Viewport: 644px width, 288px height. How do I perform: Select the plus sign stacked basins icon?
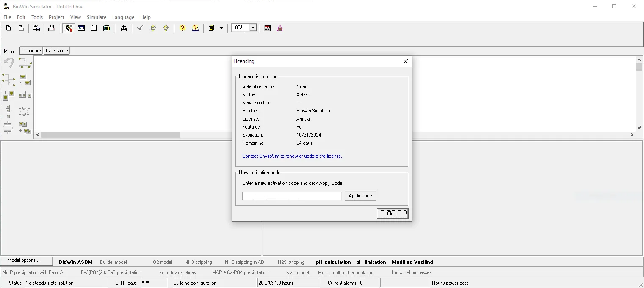(25, 128)
